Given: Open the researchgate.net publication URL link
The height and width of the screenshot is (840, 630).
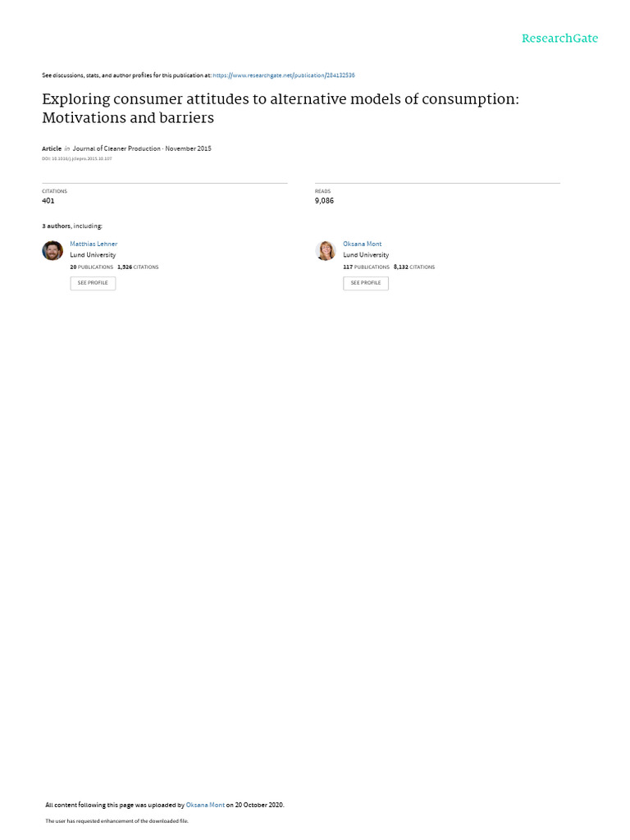Looking at the screenshot, I should pos(284,75).
